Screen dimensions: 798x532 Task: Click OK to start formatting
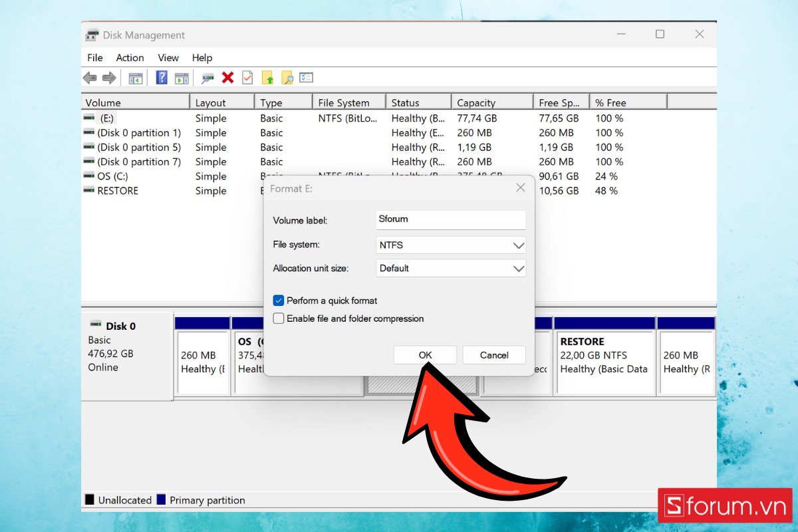[x=424, y=354]
